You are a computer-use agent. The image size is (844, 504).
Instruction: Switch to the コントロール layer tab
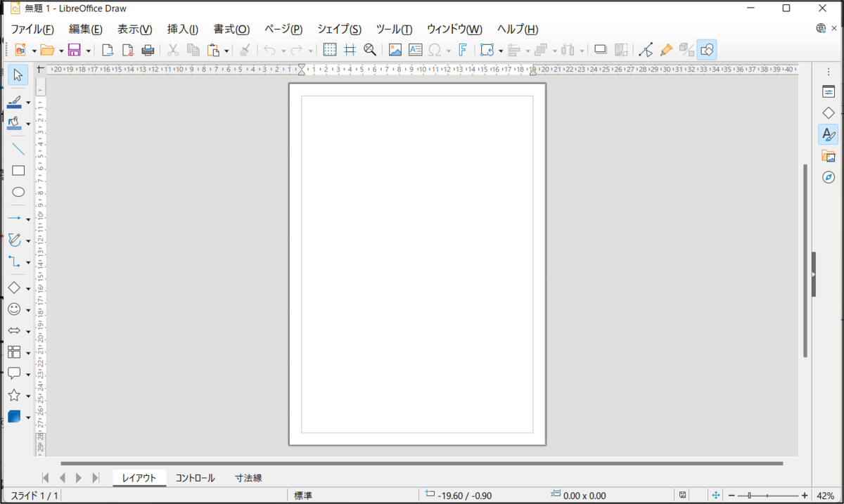[196, 478]
